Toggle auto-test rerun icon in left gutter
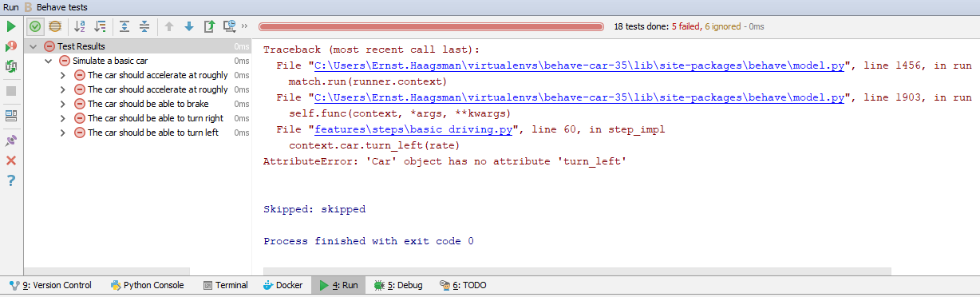The width and height of the screenshot is (980, 297). 11,66
